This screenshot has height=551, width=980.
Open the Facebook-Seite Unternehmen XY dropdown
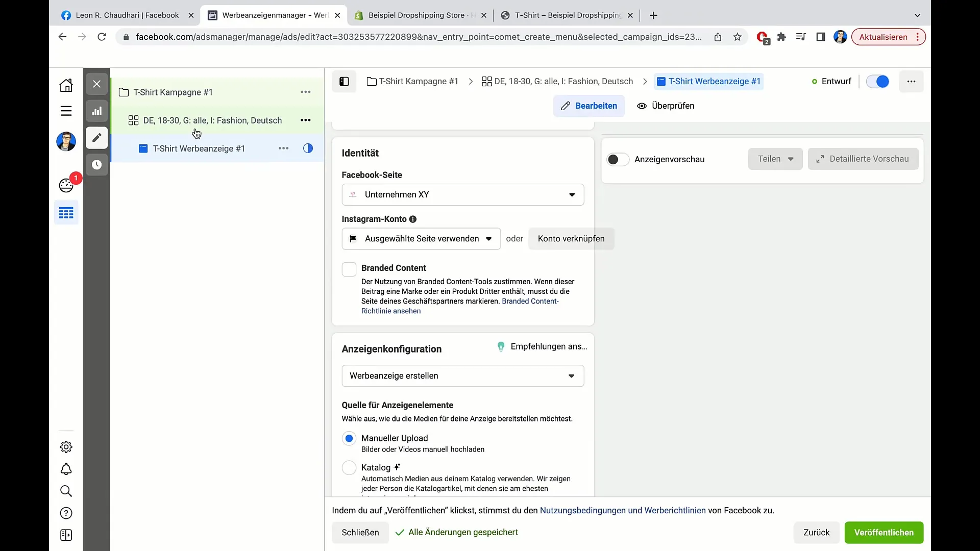coord(463,195)
